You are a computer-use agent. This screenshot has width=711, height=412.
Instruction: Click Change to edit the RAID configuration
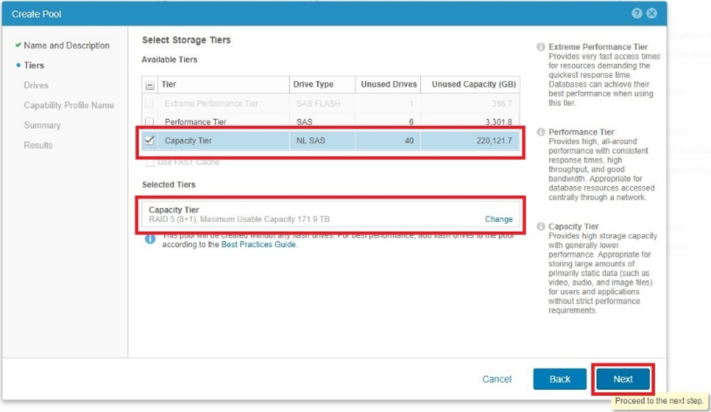pyautogui.click(x=498, y=219)
